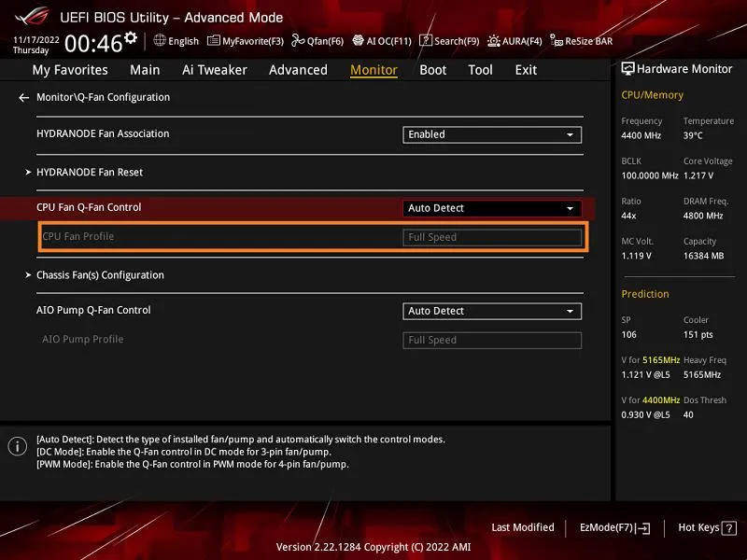Click the disabled AIO Pump Profile field
The width and height of the screenshot is (747, 560).
[492, 340]
